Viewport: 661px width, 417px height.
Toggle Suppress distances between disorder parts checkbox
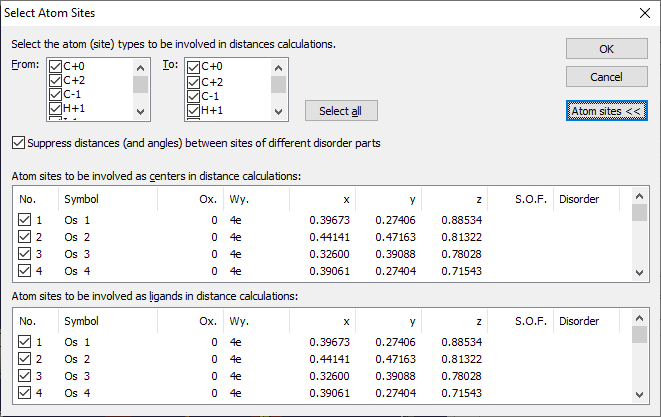(20, 143)
